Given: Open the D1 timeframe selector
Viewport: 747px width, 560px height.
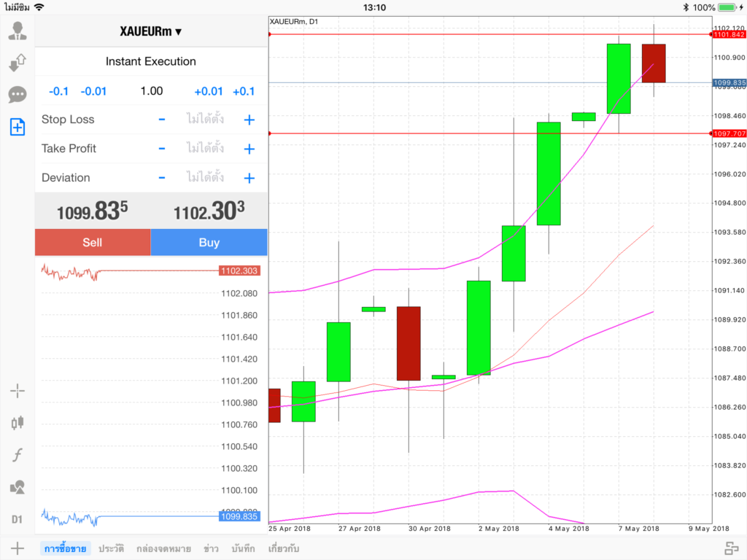Looking at the screenshot, I should [18, 519].
